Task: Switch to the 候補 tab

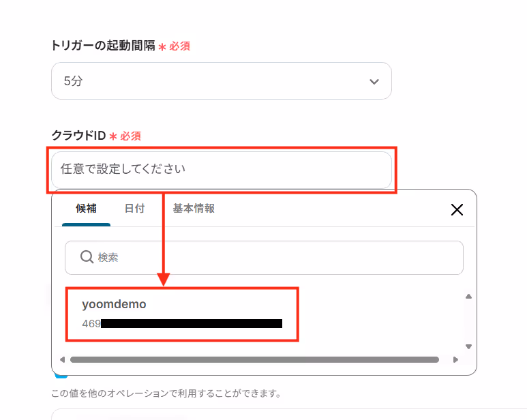Action: [86, 209]
